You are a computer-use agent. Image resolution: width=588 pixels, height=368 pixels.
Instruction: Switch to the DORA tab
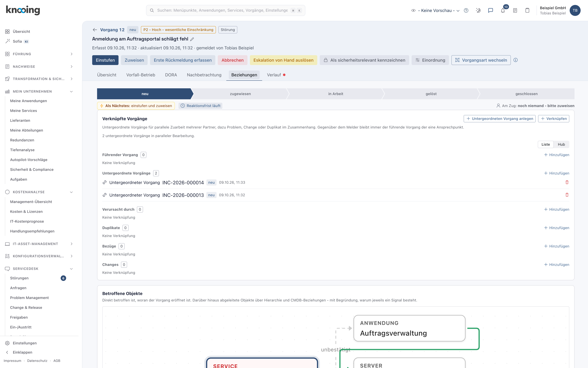click(x=171, y=75)
